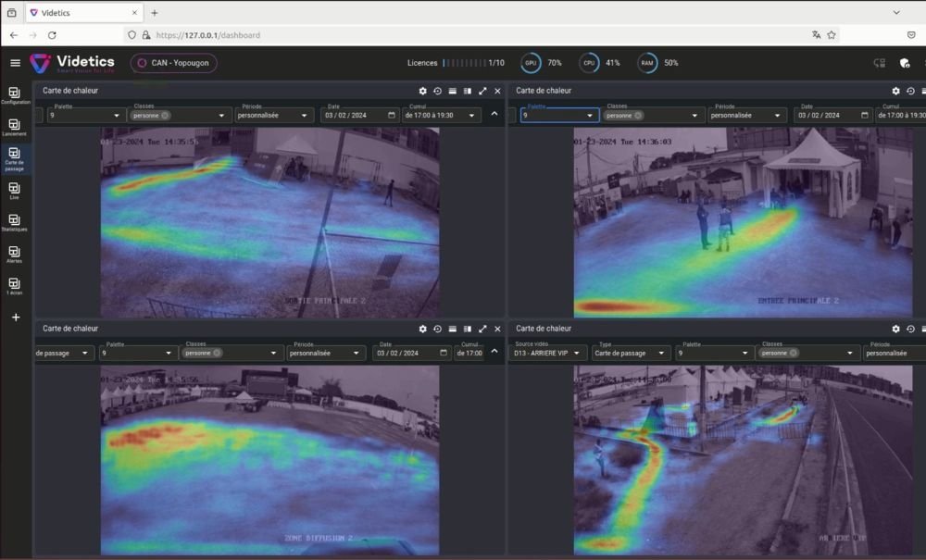The image size is (926, 560).
Task: Collapse the top-left panel filter bar
Action: (494, 114)
